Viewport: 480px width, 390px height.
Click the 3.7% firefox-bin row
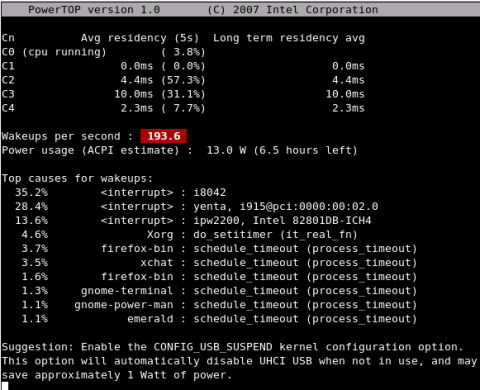[219, 249]
